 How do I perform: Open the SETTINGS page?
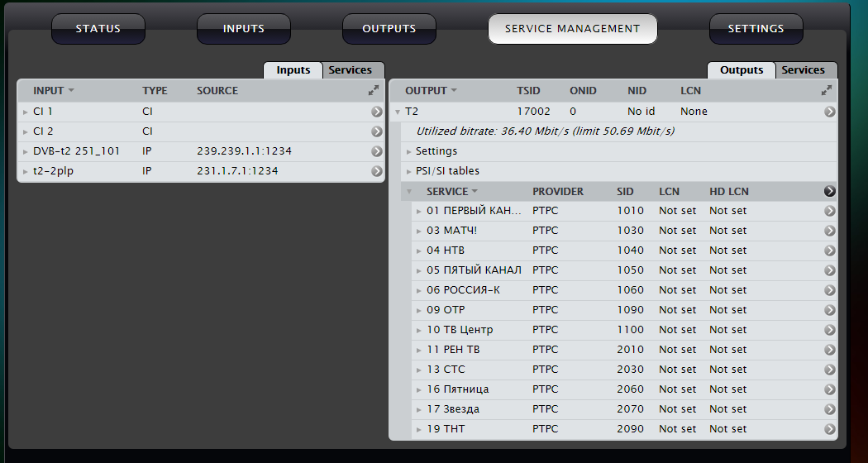pyautogui.click(x=756, y=29)
